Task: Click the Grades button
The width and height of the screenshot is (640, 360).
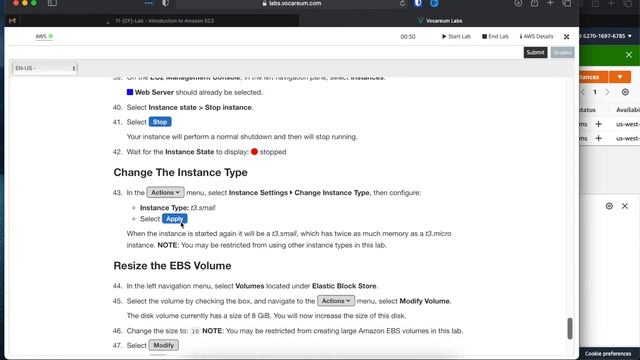Action: pyautogui.click(x=562, y=52)
